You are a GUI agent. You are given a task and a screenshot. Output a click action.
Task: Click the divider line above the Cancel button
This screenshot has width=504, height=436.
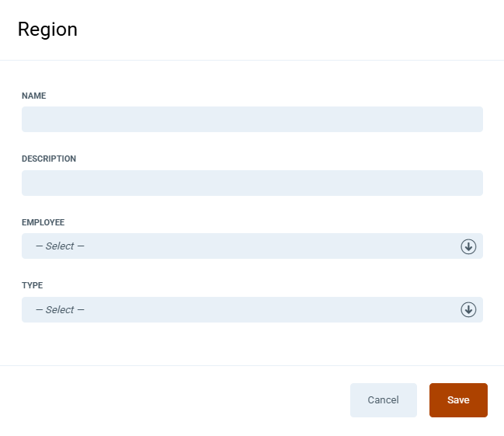252,365
